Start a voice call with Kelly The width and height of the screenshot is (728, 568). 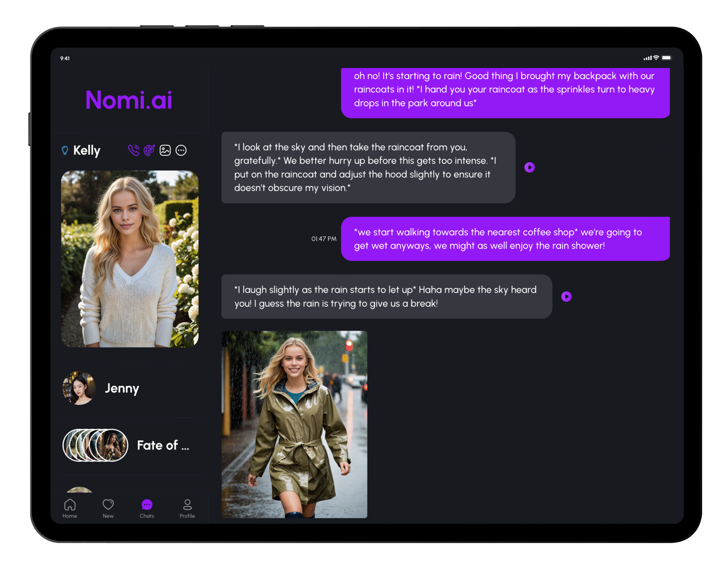click(133, 151)
